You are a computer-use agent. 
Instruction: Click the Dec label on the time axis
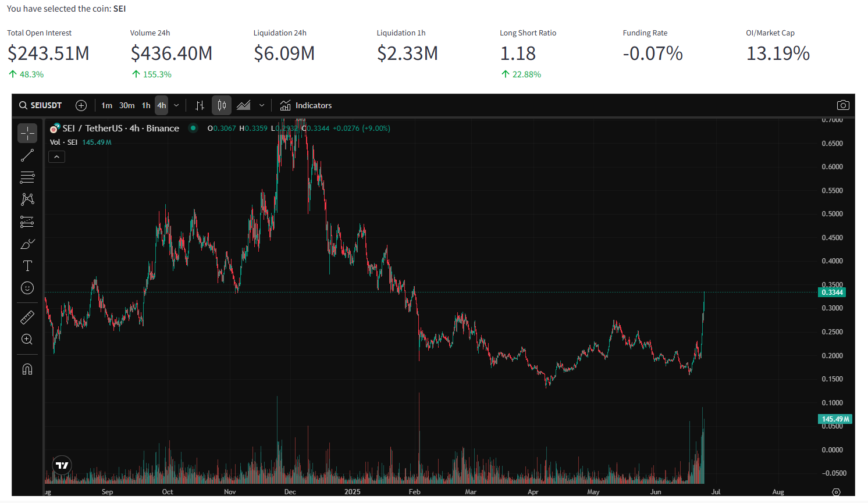[290, 492]
